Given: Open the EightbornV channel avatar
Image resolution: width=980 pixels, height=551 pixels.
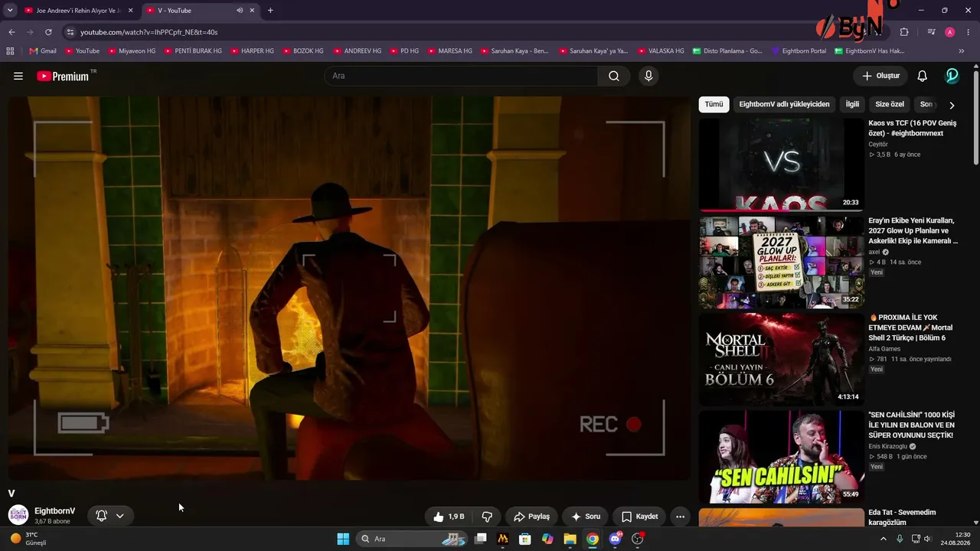Looking at the screenshot, I should pos(18,515).
